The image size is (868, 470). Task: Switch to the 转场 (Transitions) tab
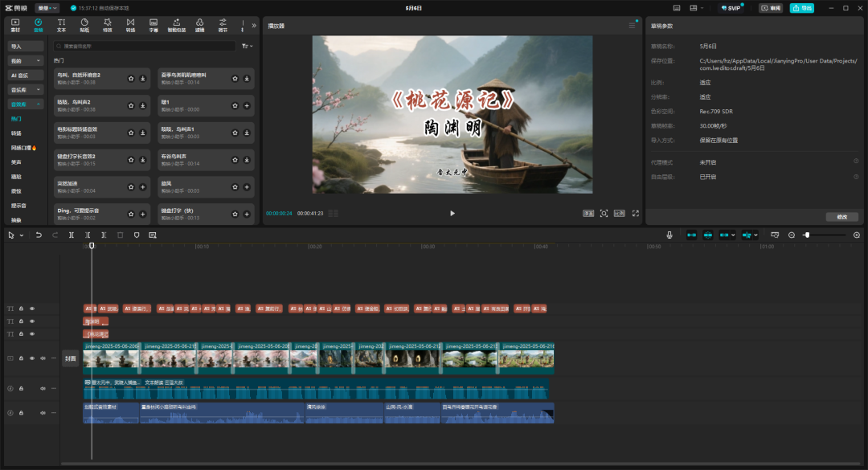point(130,25)
